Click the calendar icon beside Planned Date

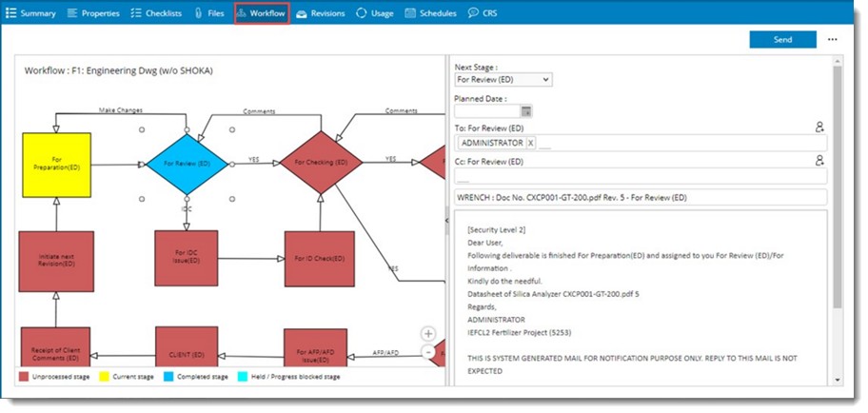526,111
